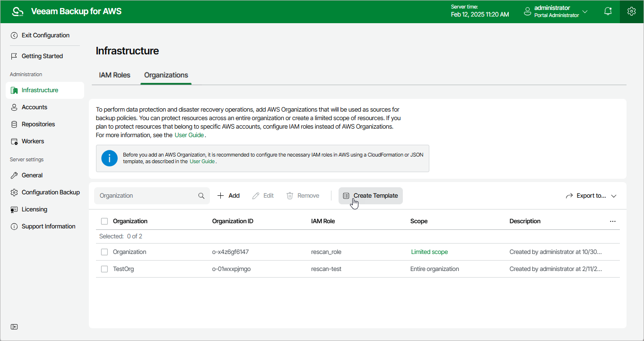Open the Export to dropdown

click(591, 196)
